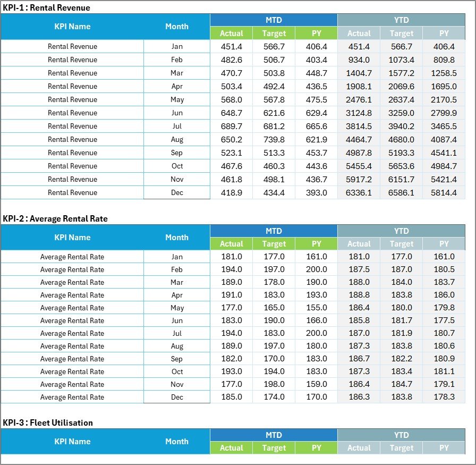Image resolution: width=476 pixels, height=465 pixels.
Task: Select the 'KPI-1 : Rental Revenue' title
Action: tap(46, 7)
